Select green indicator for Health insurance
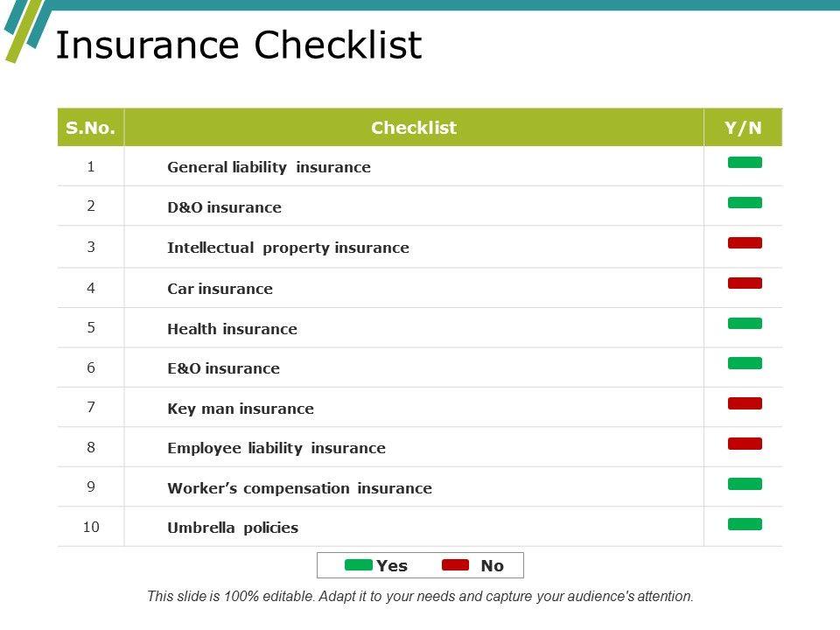 (x=745, y=324)
